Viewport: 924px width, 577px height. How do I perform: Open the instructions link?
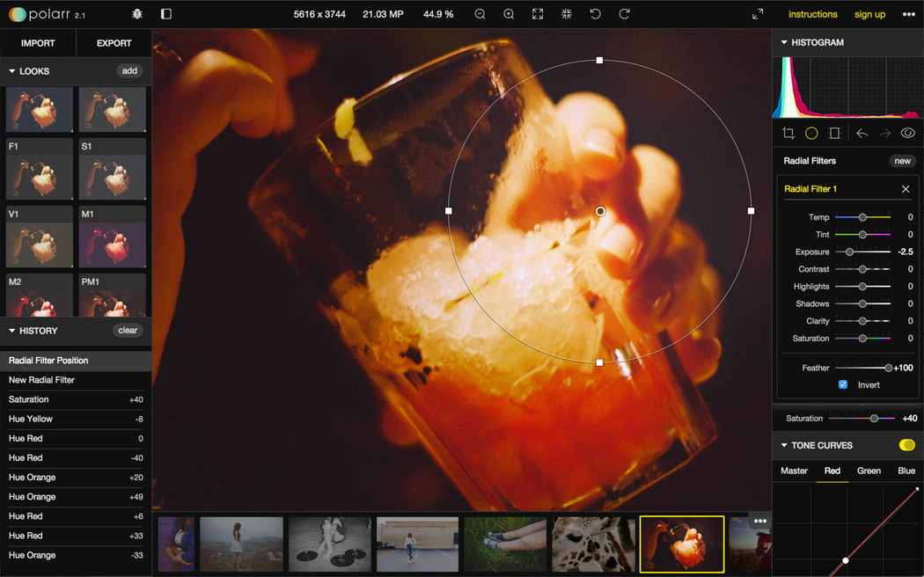tap(812, 14)
